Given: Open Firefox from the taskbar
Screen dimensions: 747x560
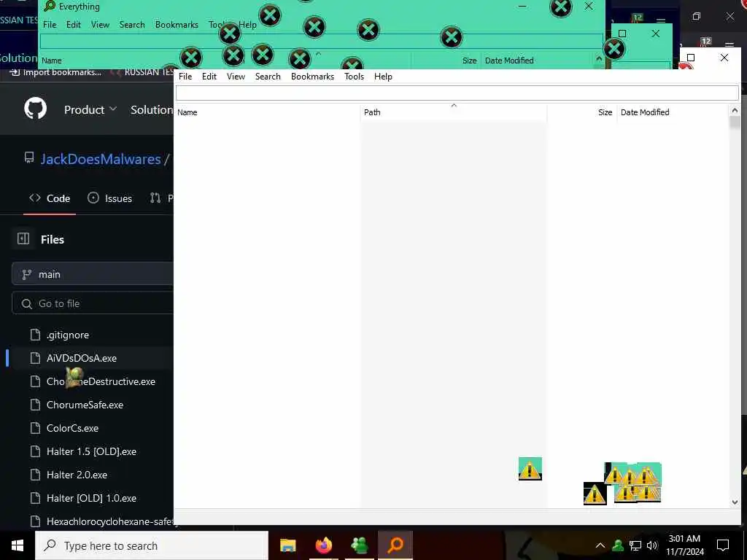Looking at the screenshot, I should [323, 545].
